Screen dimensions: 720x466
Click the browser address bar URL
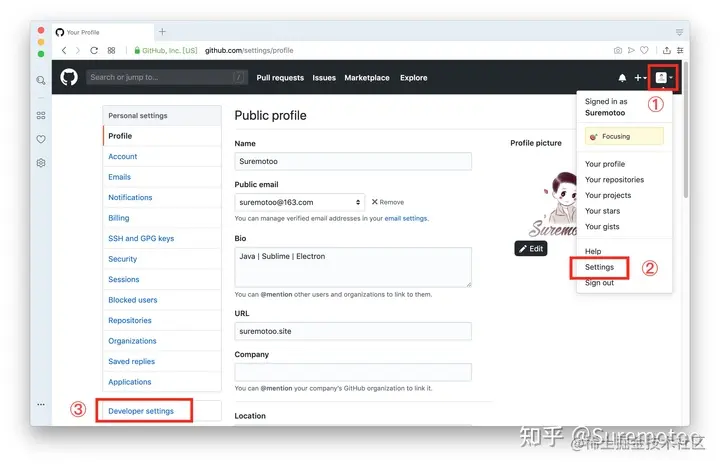point(249,50)
